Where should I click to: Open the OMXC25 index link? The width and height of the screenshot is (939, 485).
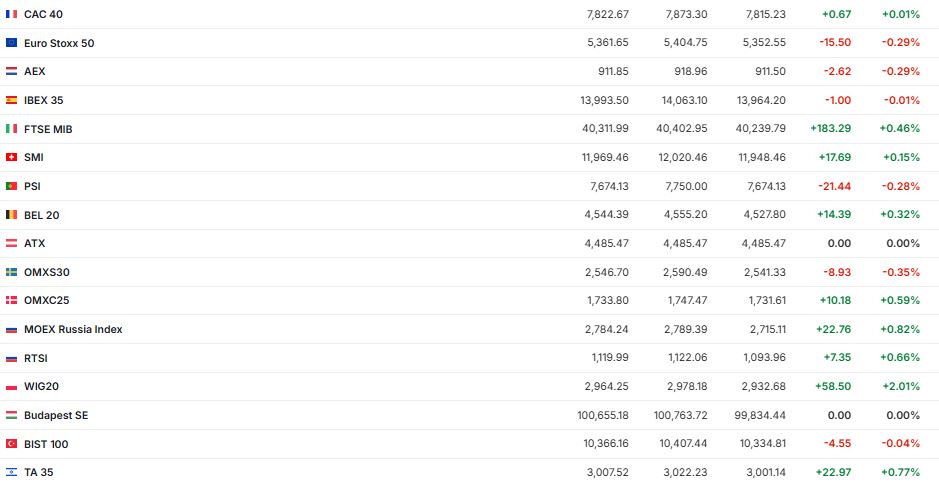pos(46,300)
